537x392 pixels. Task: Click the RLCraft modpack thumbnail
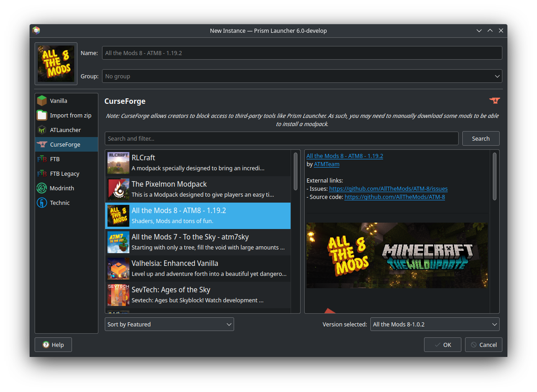[x=118, y=163]
